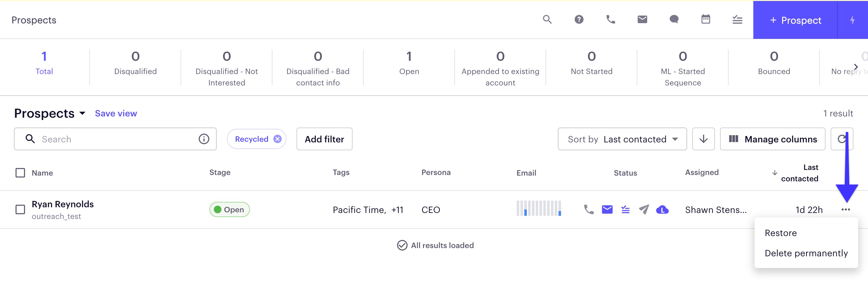Viewport: 868px width, 293px height.
Task: Click the help question mark icon
Action: pyautogui.click(x=579, y=20)
